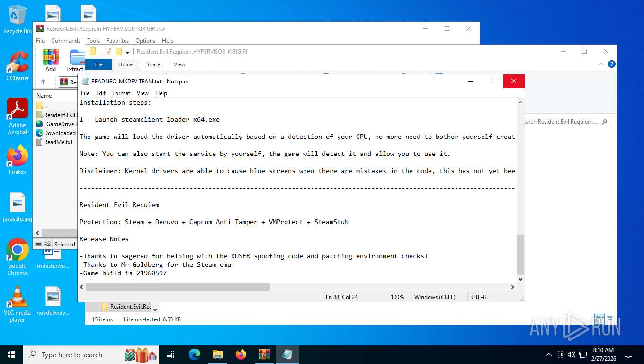The width and height of the screenshot is (644, 364).
Task: Click 'UTF-8' in Notepad status bar
Action: (x=478, y=297)
